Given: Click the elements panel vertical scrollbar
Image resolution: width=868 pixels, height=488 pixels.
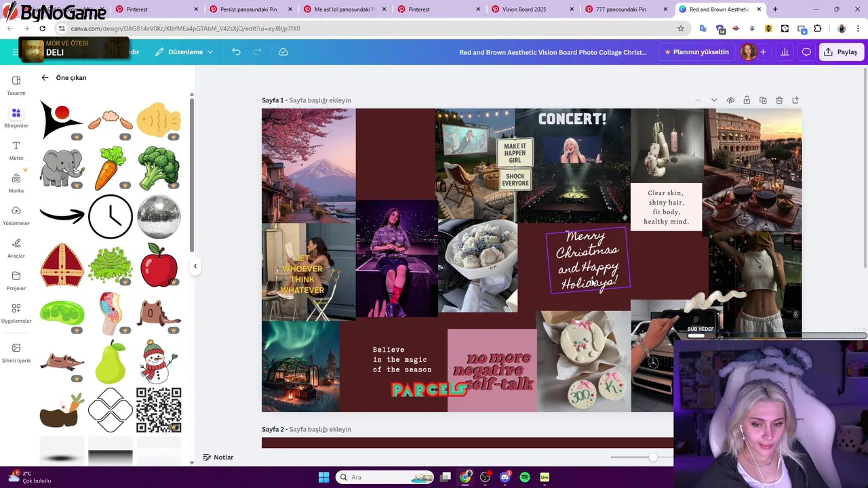Looking at the screenshot, I should click(x=192, y=176).
